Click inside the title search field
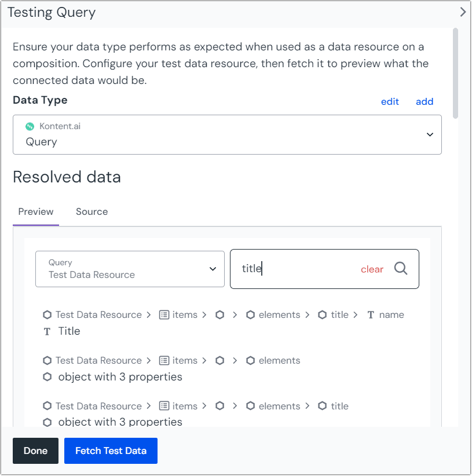Screen dimensions: 472x476 point(290,269)
